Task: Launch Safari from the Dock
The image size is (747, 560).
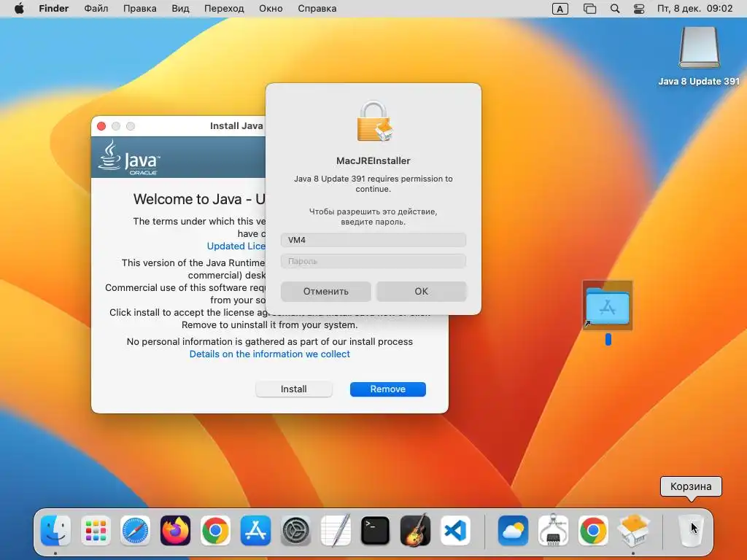Action: point(135,530)
